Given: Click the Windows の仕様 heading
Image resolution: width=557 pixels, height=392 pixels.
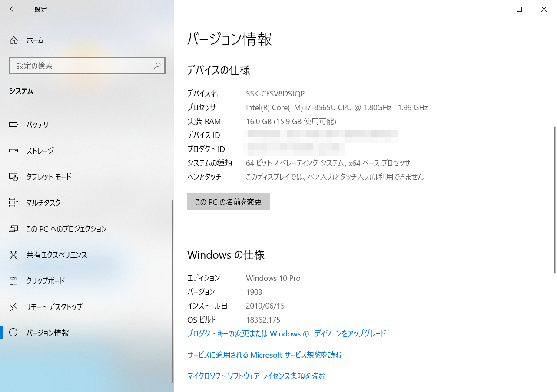Looking at the screenshot, I should [x=226, y=255].
